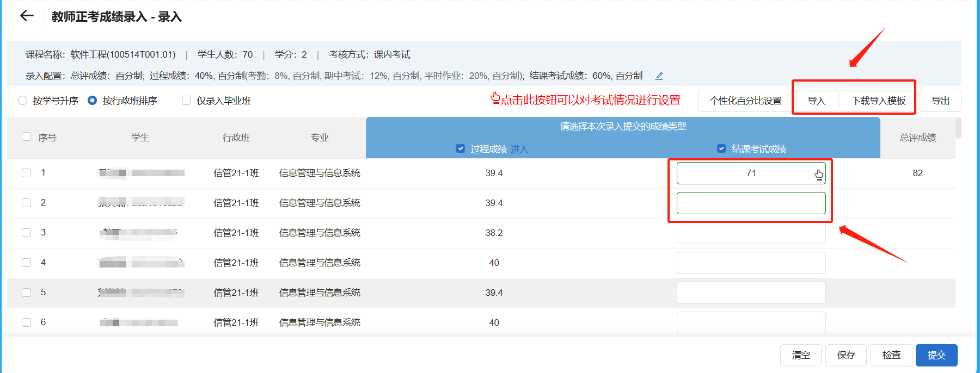Click the 检查 button
This screenshot has height=373, width=980.
891,355
